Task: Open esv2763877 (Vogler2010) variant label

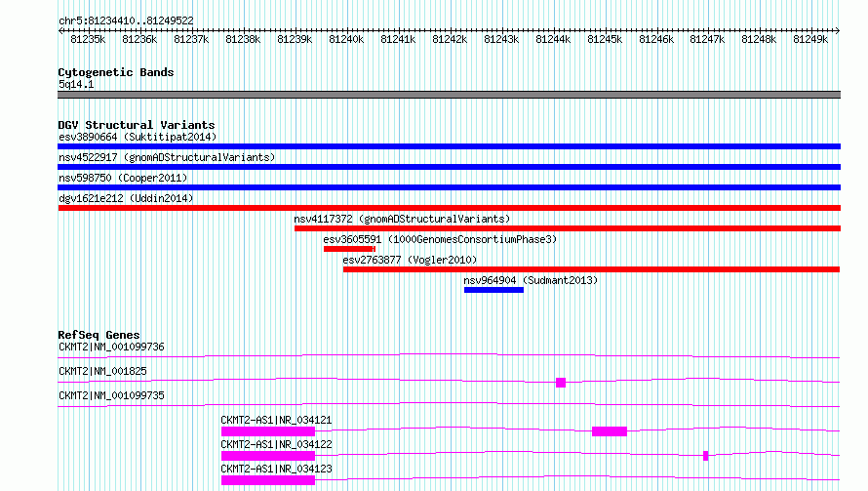Action: coord(410,260)
